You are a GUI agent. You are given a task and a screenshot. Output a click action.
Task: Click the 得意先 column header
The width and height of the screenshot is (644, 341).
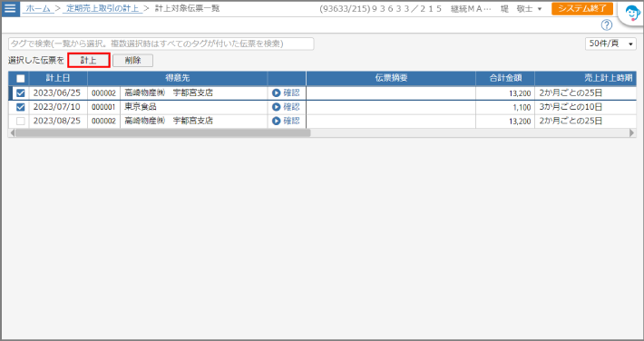point(178,79)
